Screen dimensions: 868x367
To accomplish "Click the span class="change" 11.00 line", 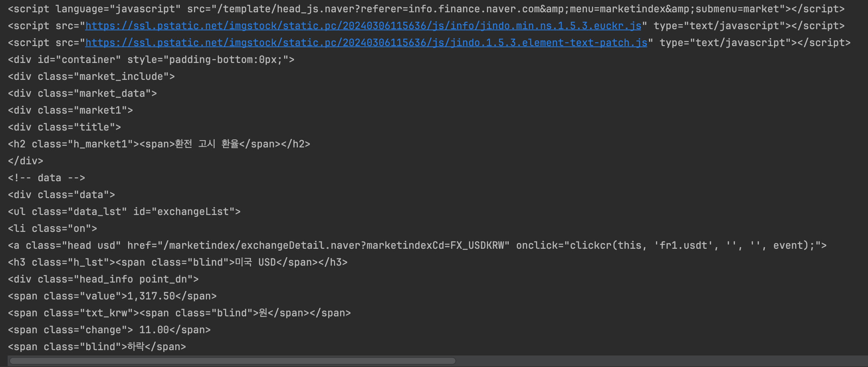I will (x=109, y=330).
